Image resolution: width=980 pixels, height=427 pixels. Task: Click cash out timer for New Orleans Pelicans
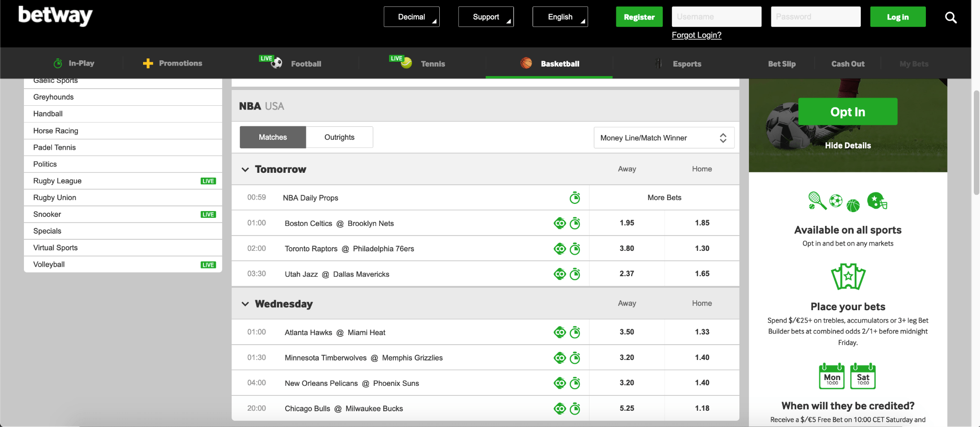[575, 383]
